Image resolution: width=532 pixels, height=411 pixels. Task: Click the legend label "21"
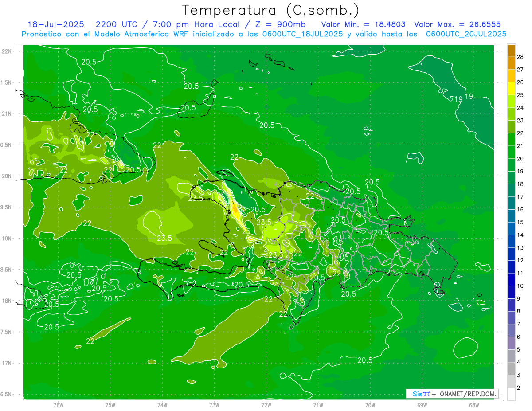coord(520,146)
